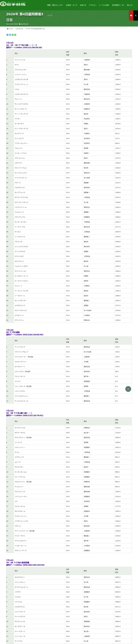Expand the 楽しむ dropdown menu
Viewport: 138px width, 644px height.
(130, 5)
